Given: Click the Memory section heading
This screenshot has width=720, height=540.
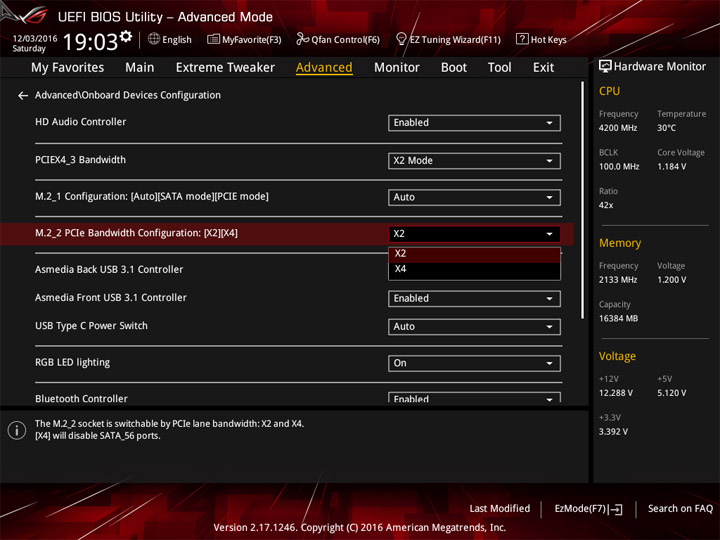Looking at the screenshot, I should (620, 243).
